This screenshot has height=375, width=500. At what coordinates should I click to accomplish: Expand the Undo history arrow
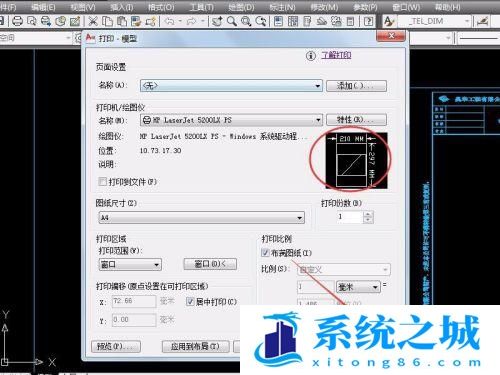pyautogui.click(x=180, y=21)
